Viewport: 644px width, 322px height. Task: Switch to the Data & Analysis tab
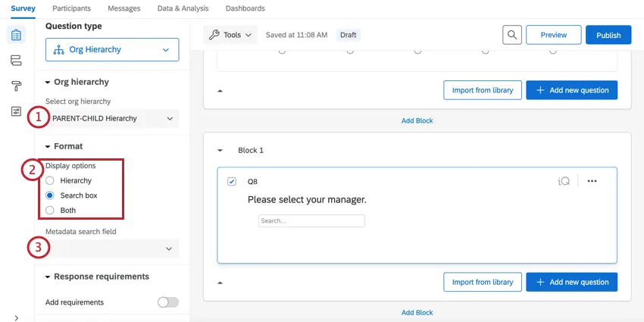point(183,8)
